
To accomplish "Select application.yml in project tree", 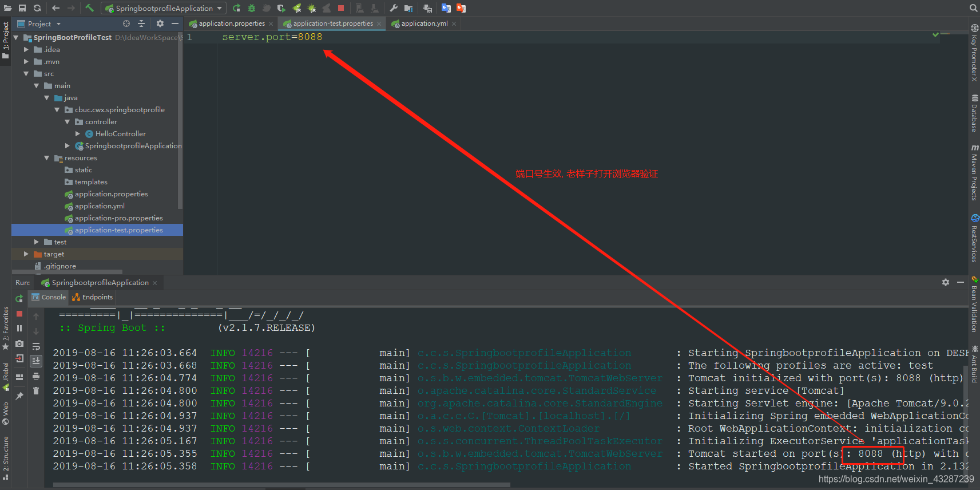I will click(x=99, y=206).
